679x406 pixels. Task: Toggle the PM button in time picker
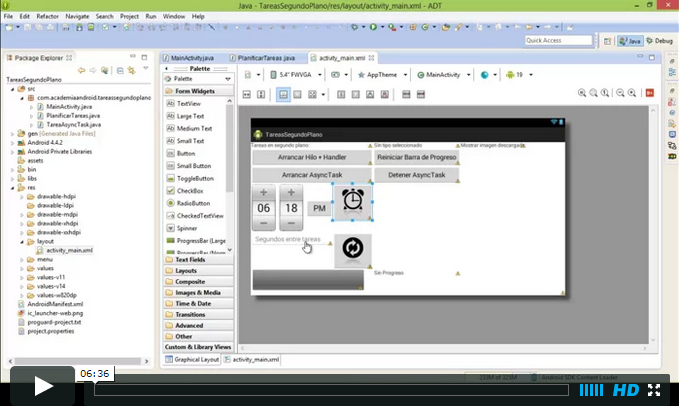tap(319, 208)
